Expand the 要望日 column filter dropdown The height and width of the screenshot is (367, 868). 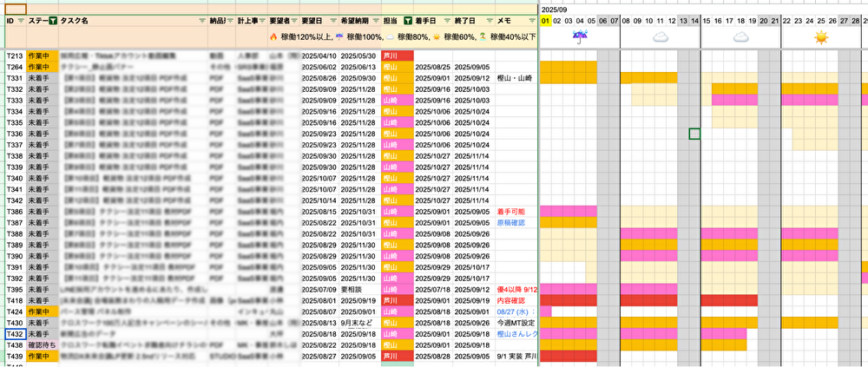332,21
